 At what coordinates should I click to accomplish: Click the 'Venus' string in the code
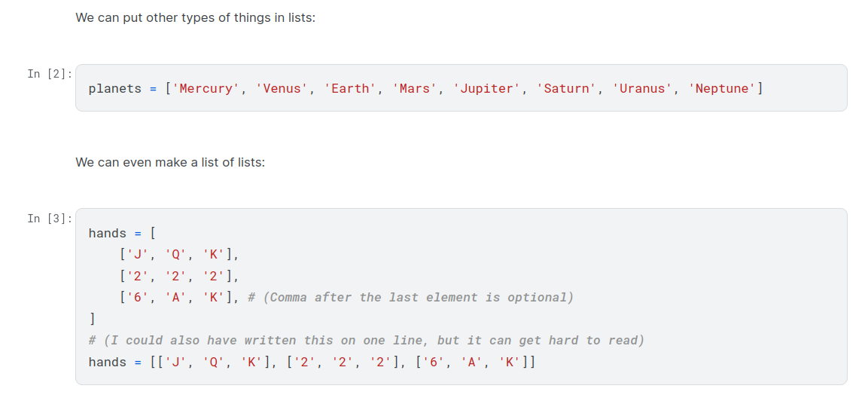[x=282, y=89]
